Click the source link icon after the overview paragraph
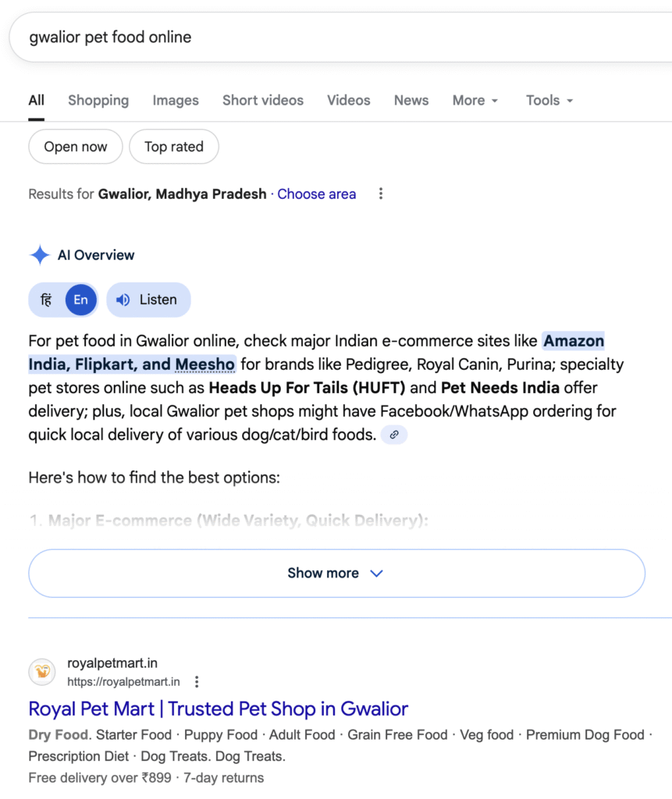 pyautogui.click(x=395, y=435)
